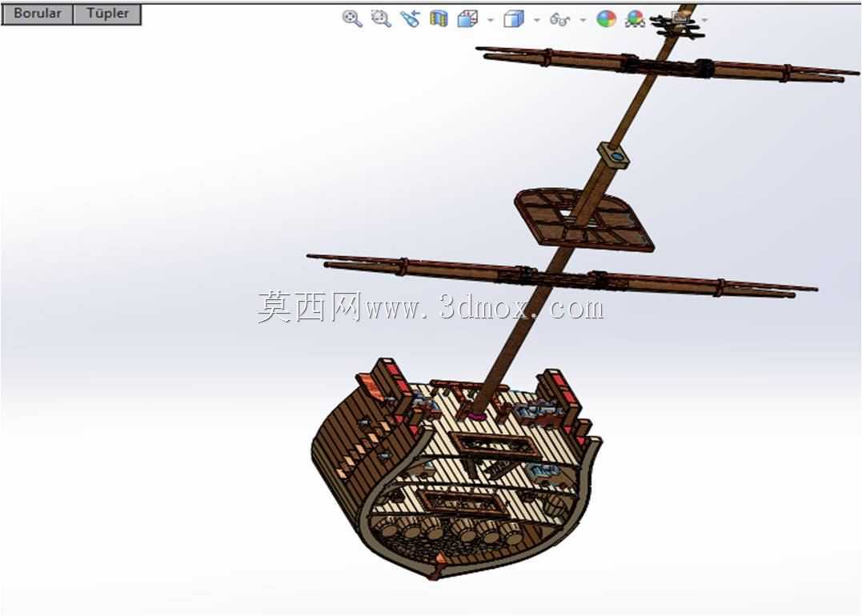Open the Tüpler tab
The image size is (862, 616).
click(107, 14)
